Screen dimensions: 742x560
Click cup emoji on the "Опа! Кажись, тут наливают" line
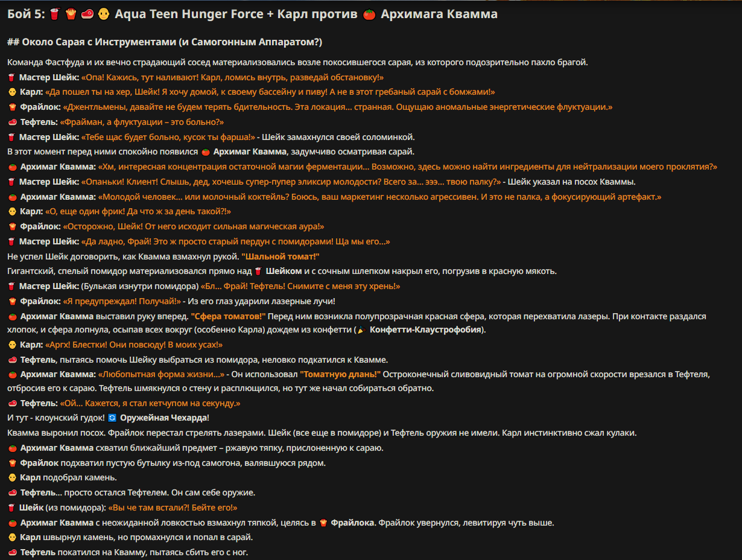click(11, 78)
